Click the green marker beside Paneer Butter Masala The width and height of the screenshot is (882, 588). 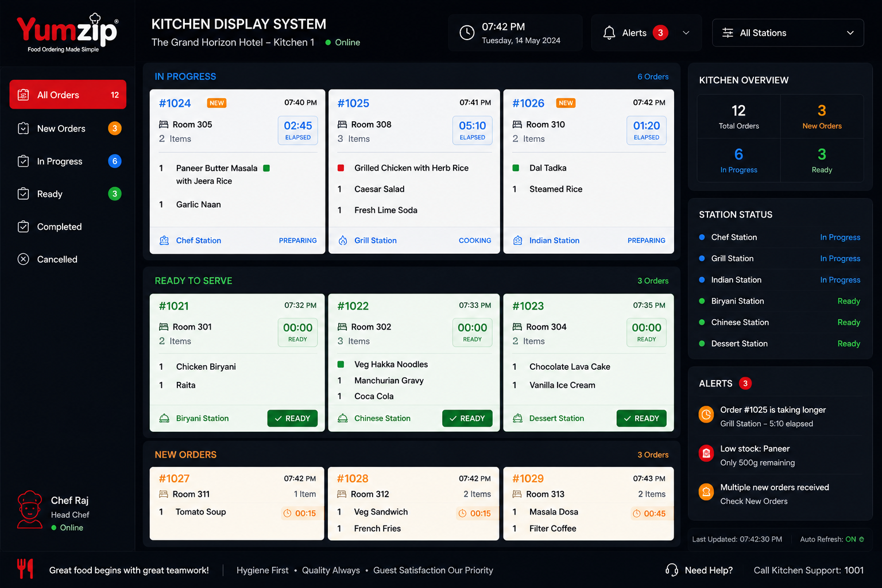point(266,168)
